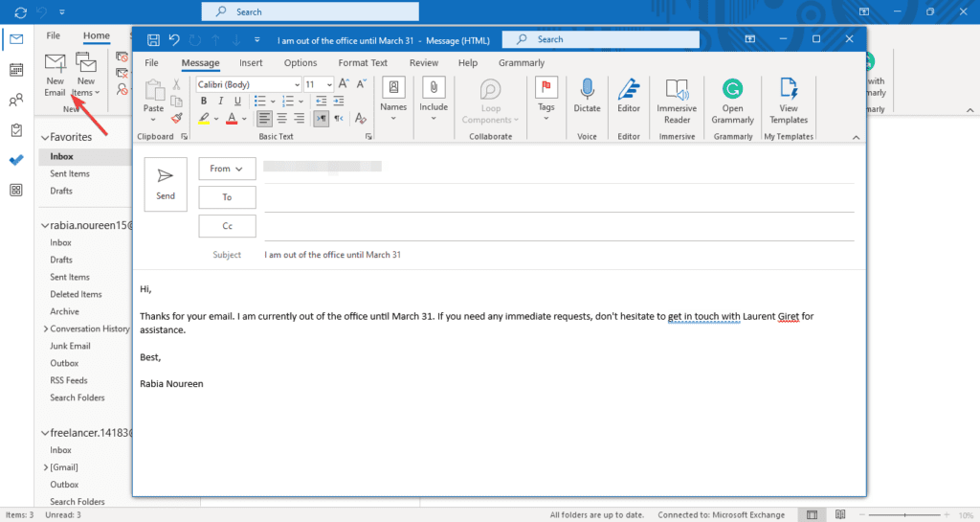The image size is (980, 522).
Task: Expand the Conversation History folder
Action: [44, 329]
